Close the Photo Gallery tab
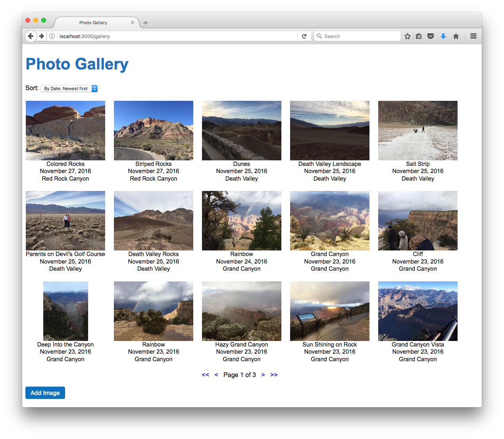The image size is (504, 439). tap(133, 23)
